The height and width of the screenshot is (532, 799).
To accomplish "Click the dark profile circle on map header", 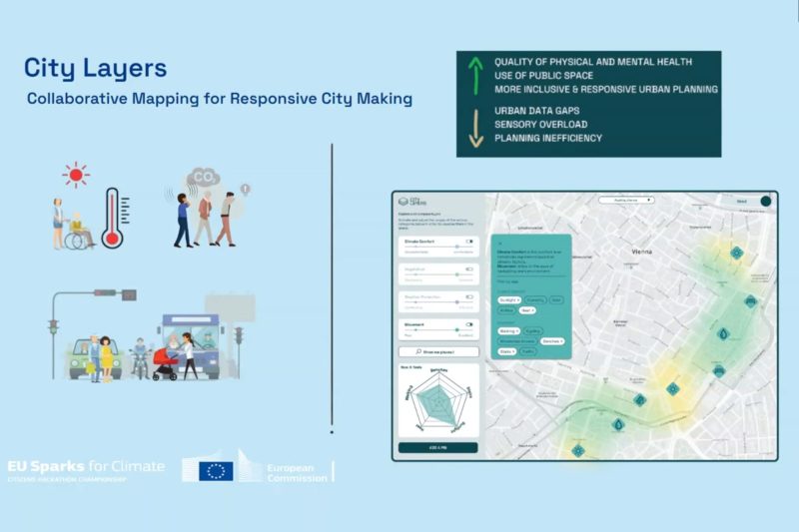I will (766, 201).
